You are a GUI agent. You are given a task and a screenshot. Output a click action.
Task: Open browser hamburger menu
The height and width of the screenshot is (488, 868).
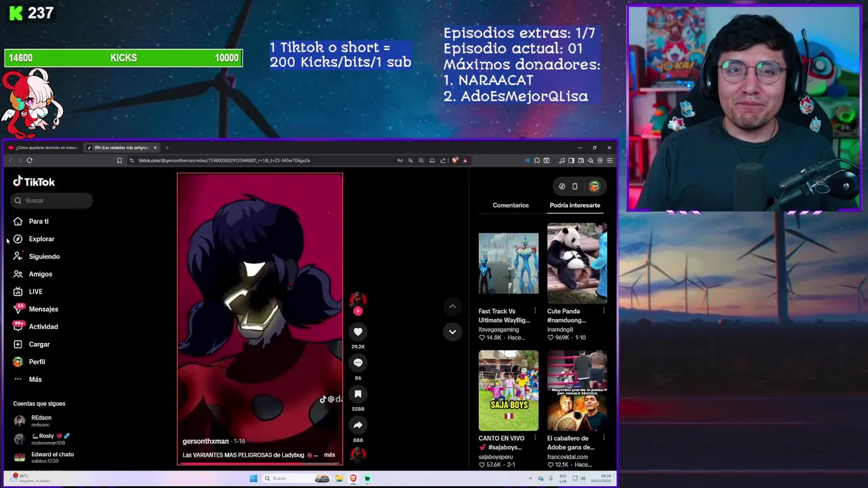(610, 161)
